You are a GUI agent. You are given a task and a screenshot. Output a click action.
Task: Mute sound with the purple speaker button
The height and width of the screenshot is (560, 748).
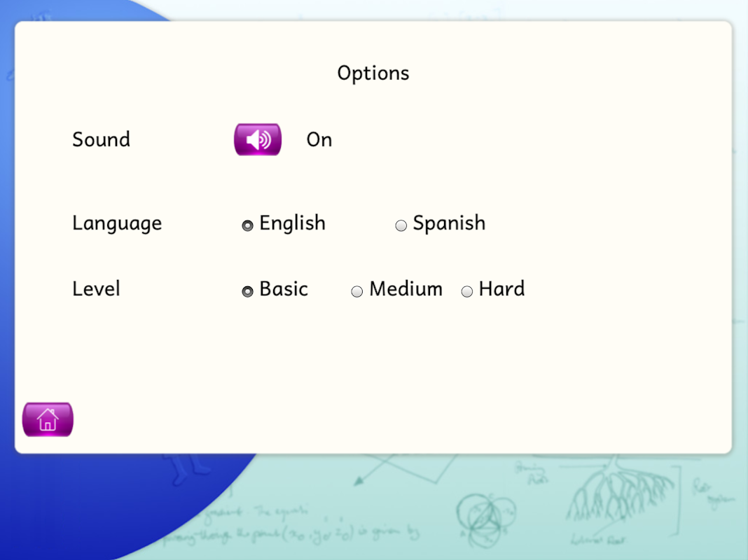coord(257,139)
